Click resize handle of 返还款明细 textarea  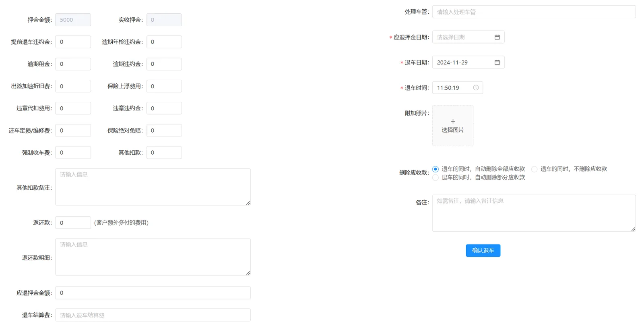tap(248, 273)
